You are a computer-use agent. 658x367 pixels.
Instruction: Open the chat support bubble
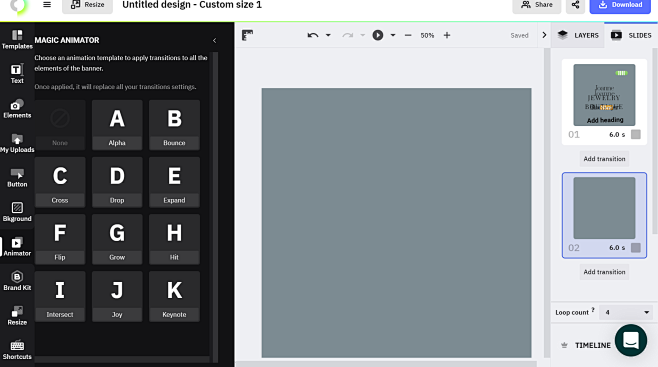click(x=631, y=340)
